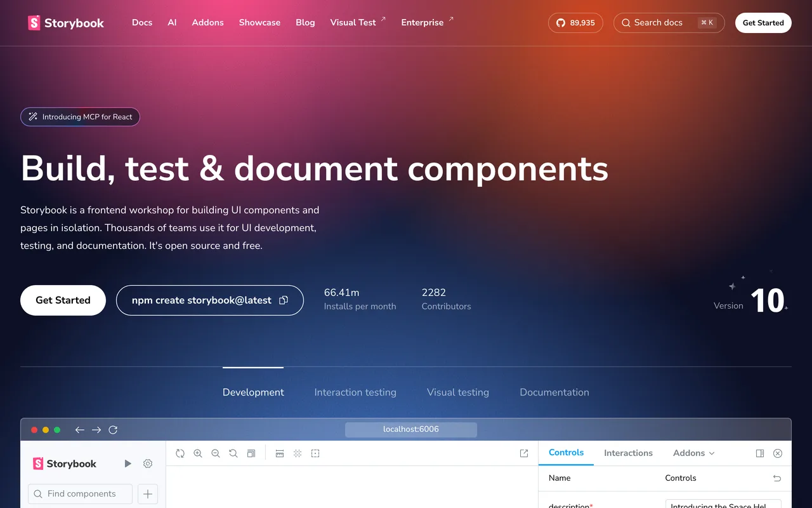Viewport: 812px width, 508px height.
Task: Click the 66.41m installs value
Action: pyautogui.click(x=341, y=293)
